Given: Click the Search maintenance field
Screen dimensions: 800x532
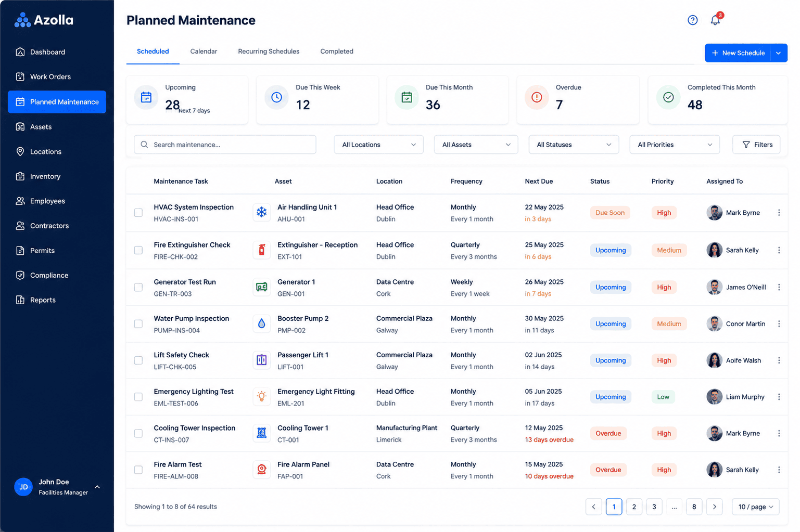Looking at the screenshot, I should point(225,145).
